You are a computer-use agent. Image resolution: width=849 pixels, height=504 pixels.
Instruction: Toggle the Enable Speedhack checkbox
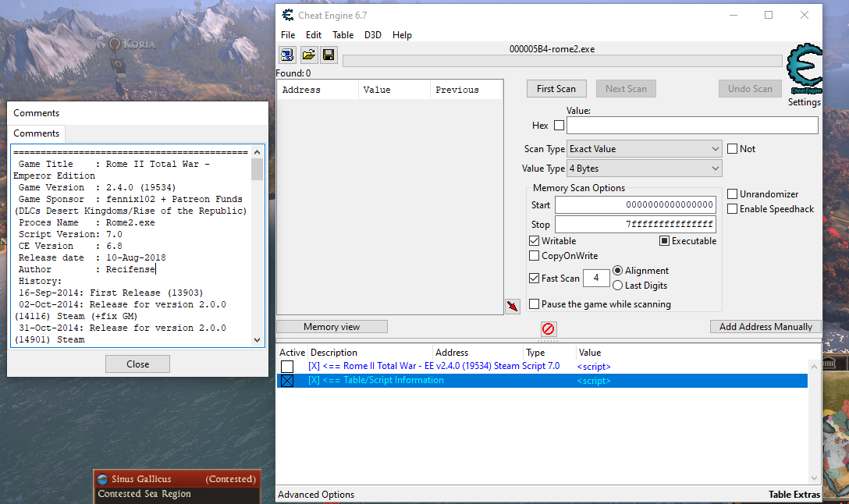pyautogui.click(x=733, y=209)
